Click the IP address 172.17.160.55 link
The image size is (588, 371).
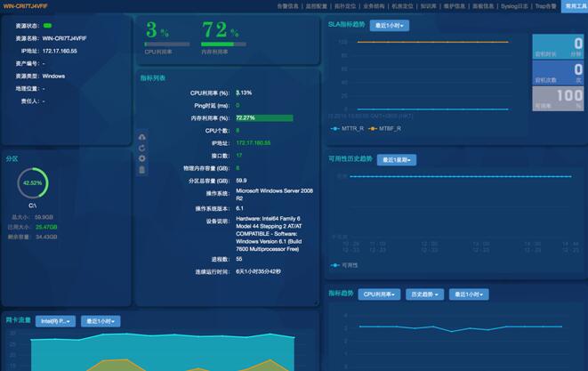tap(254, 142)
